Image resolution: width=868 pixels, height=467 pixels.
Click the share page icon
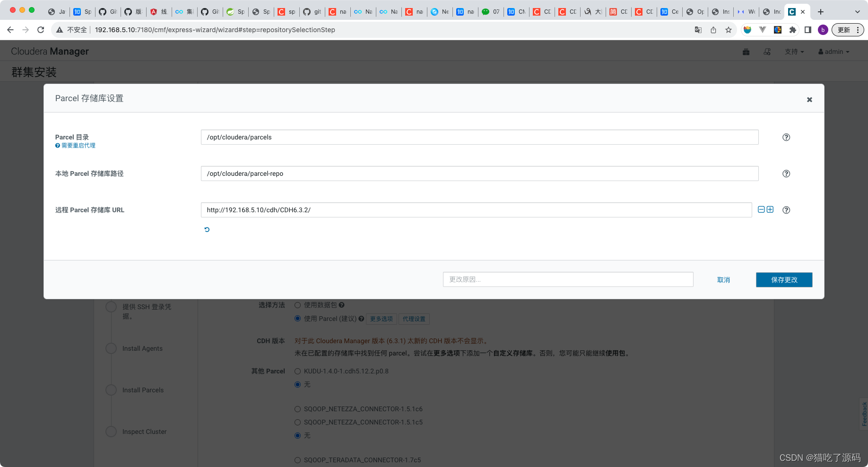(x=713, y=30)
